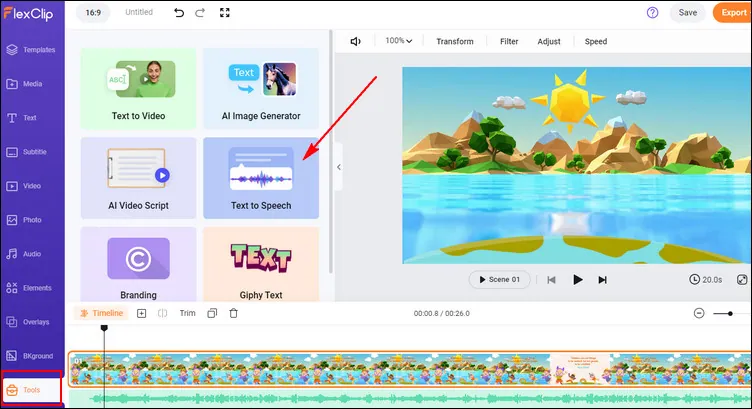Skip to the previous scene

coord(552,280)
